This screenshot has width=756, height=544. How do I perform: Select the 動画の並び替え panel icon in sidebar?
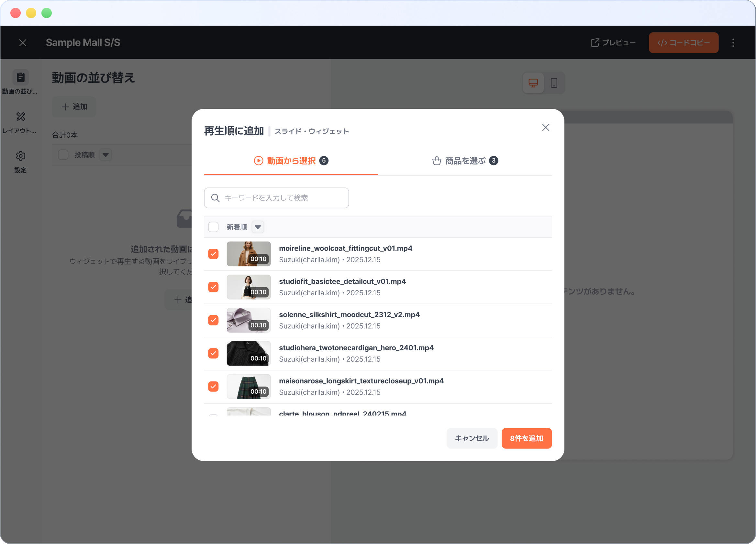(x=21, y=77)
